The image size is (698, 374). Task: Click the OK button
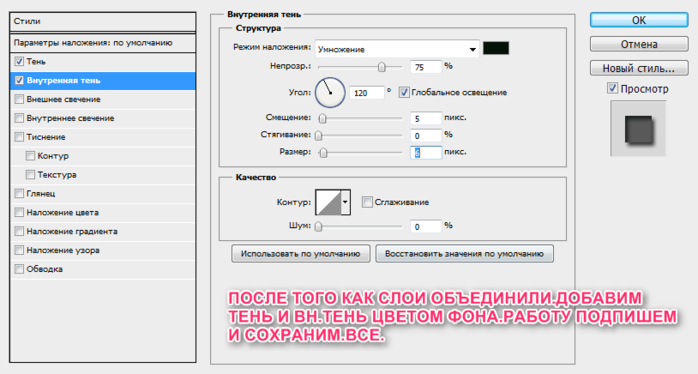[x=639, y=20]
